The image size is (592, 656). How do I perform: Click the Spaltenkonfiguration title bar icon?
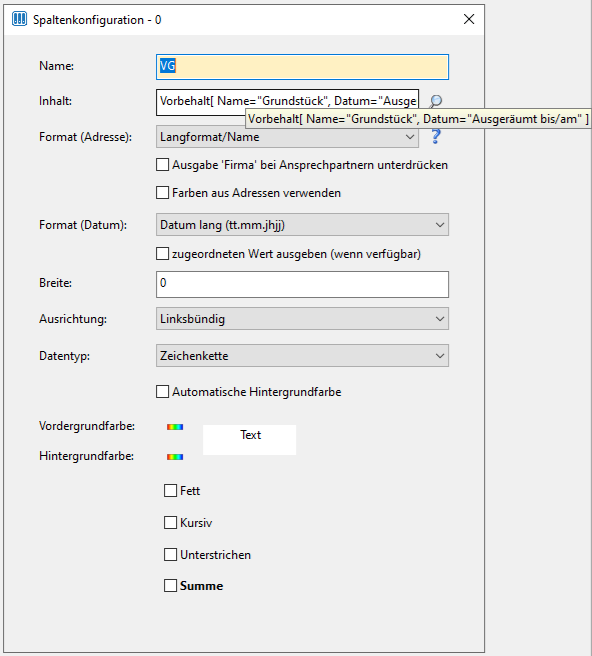19,19
